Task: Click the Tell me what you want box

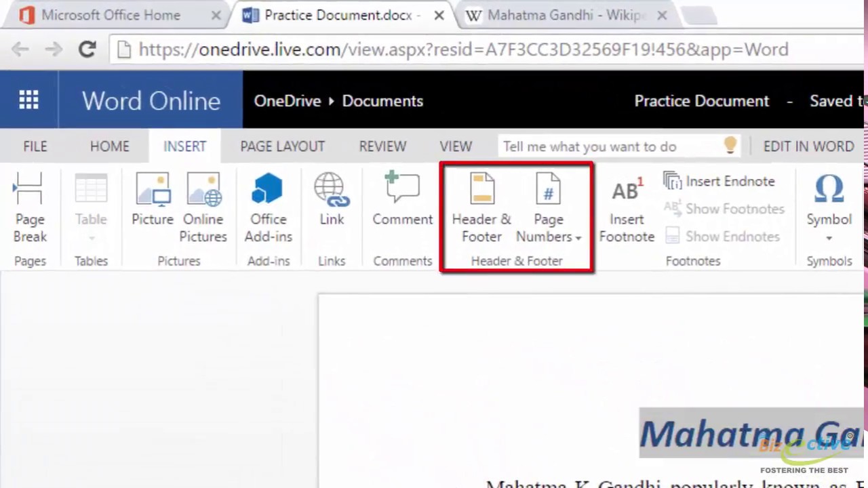Action: tap(620, 146)
